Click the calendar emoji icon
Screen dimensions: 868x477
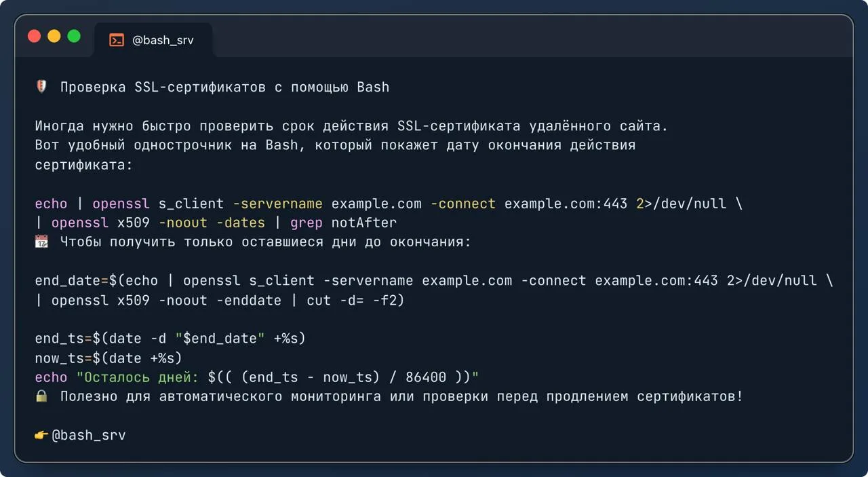(x=41, y=242)
